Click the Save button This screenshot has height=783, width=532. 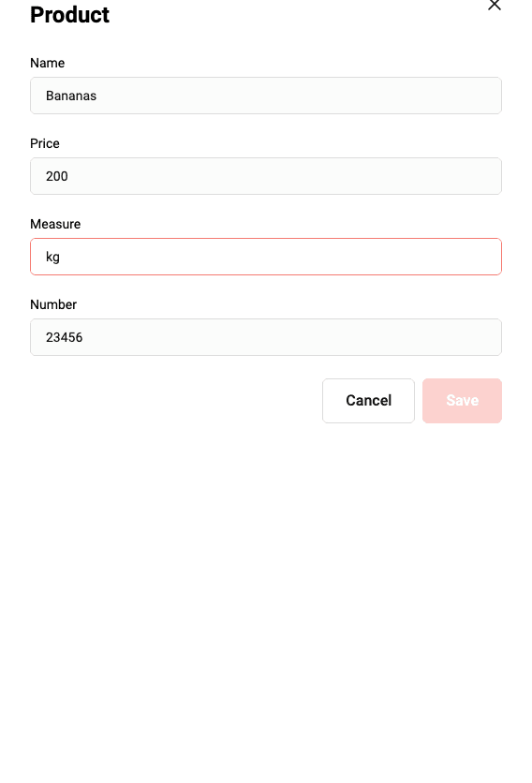pos(462,401)
